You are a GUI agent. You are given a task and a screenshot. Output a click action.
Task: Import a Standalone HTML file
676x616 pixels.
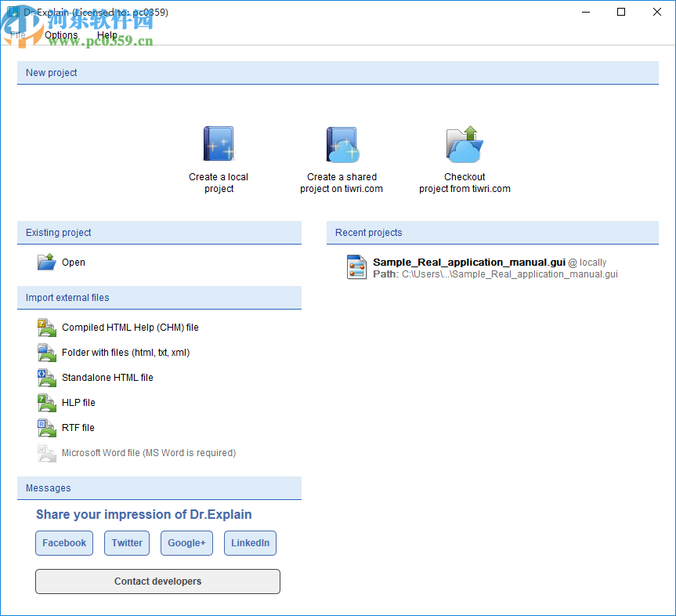tap(107, 378)
